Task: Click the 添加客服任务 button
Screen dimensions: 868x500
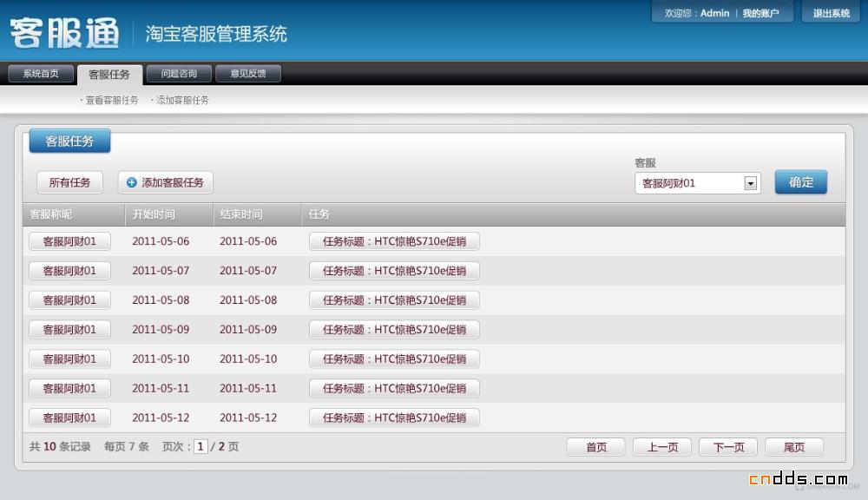Action: coord(166,182)
